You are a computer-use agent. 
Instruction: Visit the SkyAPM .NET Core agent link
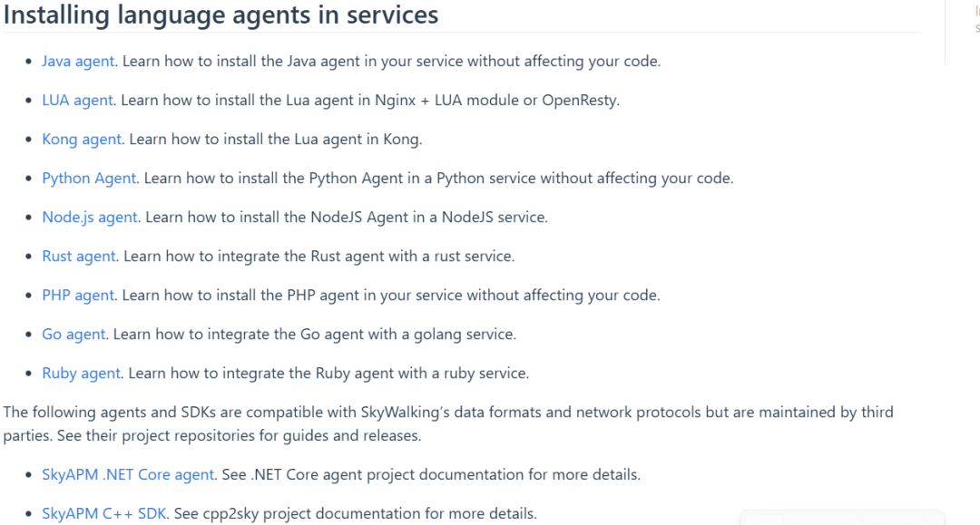point(128,474)
